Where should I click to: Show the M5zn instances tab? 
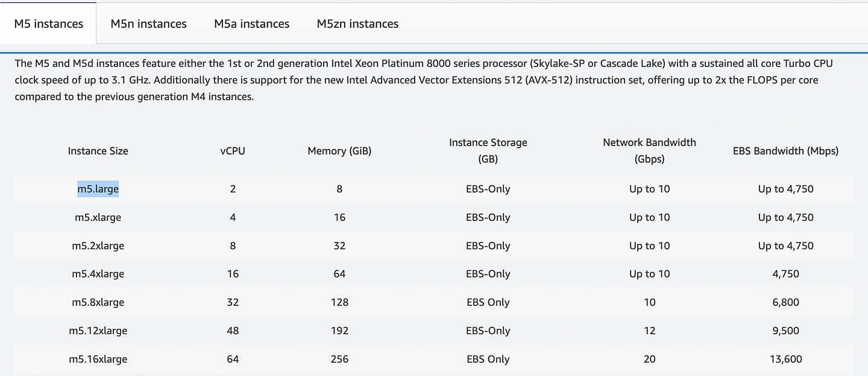(357, 24)
